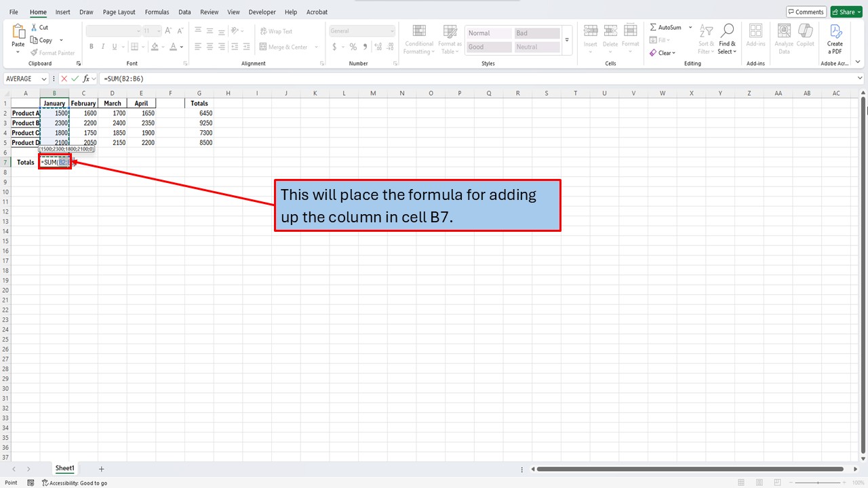Click the Merge & Center icon

(x=264, y=46)
